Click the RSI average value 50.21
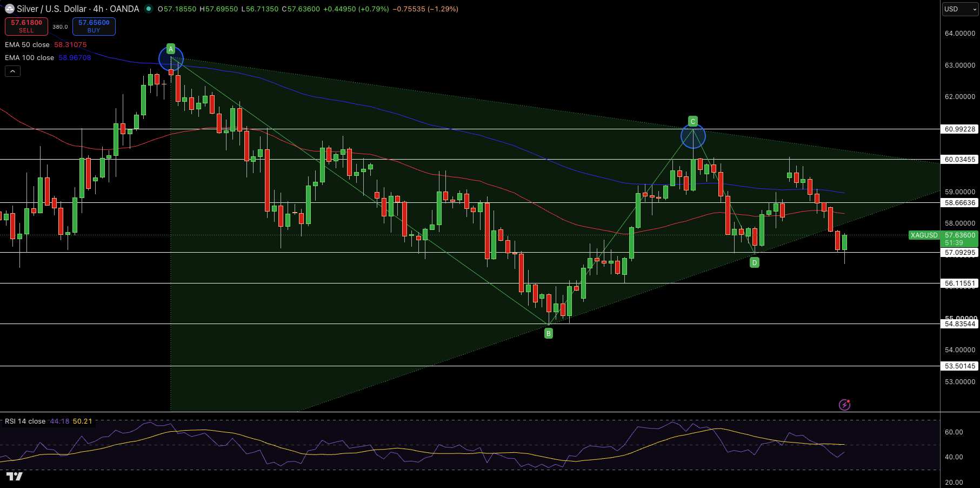Screen dimensions: 980x488 tap(83, 421)
